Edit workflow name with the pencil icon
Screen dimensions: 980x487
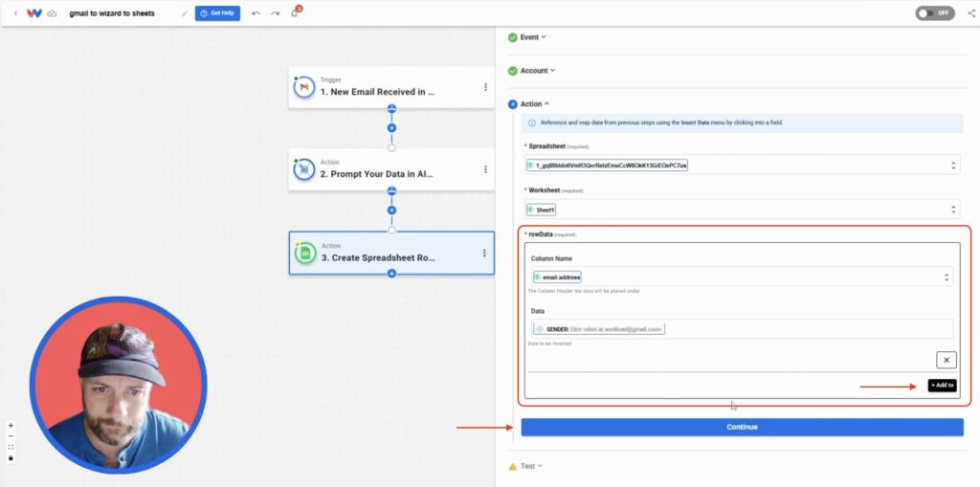pyautogui.click(x=185, y=13)
